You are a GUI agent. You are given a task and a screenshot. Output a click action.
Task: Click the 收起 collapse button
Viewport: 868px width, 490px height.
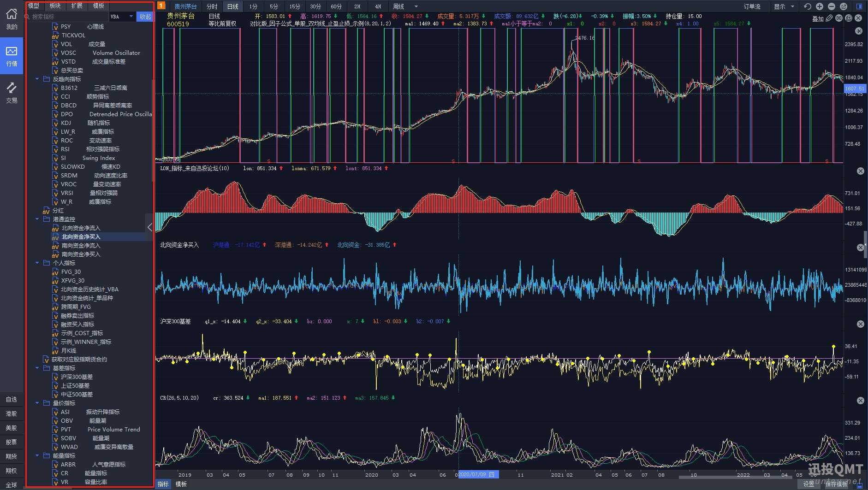point(145,17)
